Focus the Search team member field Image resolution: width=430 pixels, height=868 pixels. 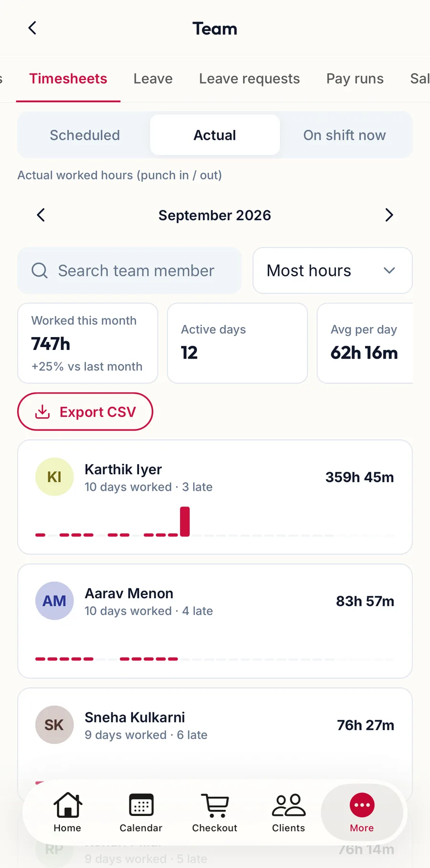pyautogui.click(x=129, y=271)
